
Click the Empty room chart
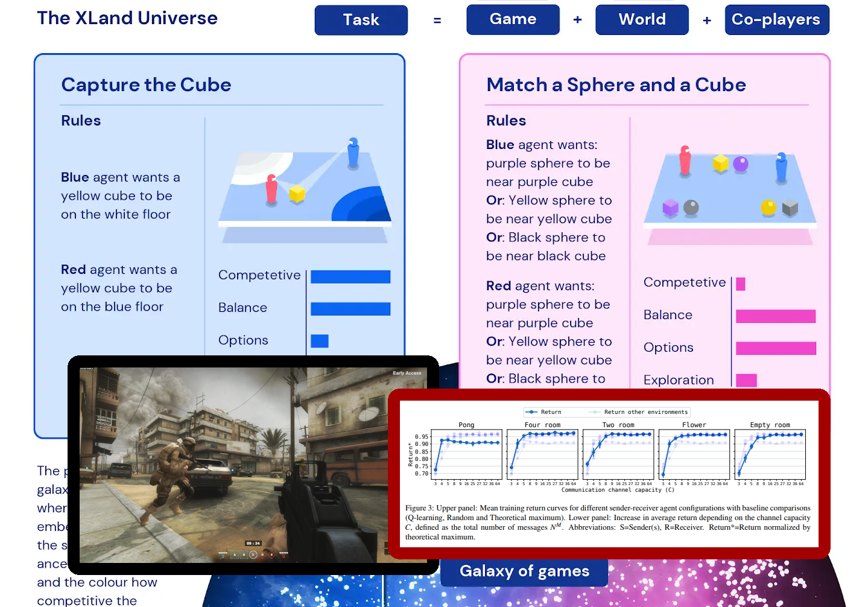[770, 453]
